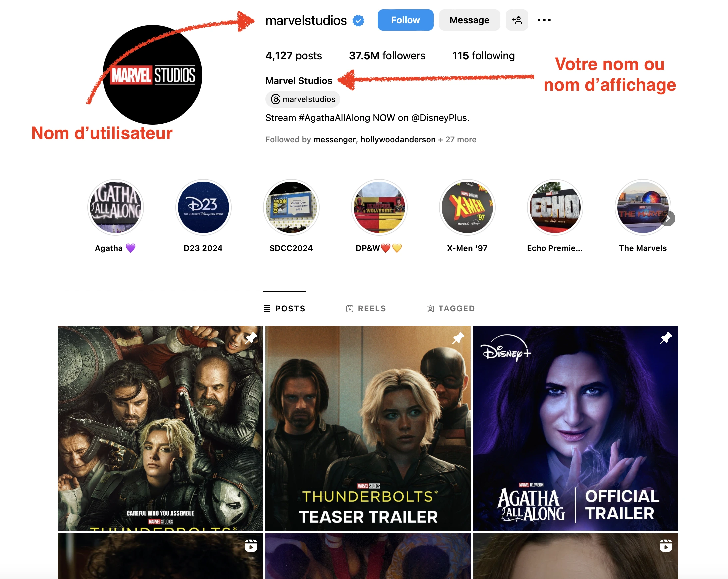Toggle the REELS view filter
Viewport: 728px width, 579px height.
[x=366, y=308]
